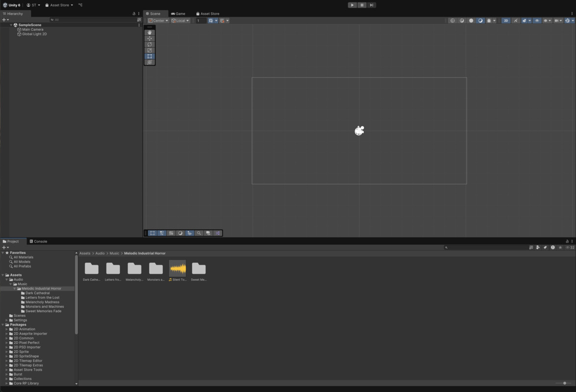Toggle rect overlay in bottom scene toolbar

coord(152,233)
